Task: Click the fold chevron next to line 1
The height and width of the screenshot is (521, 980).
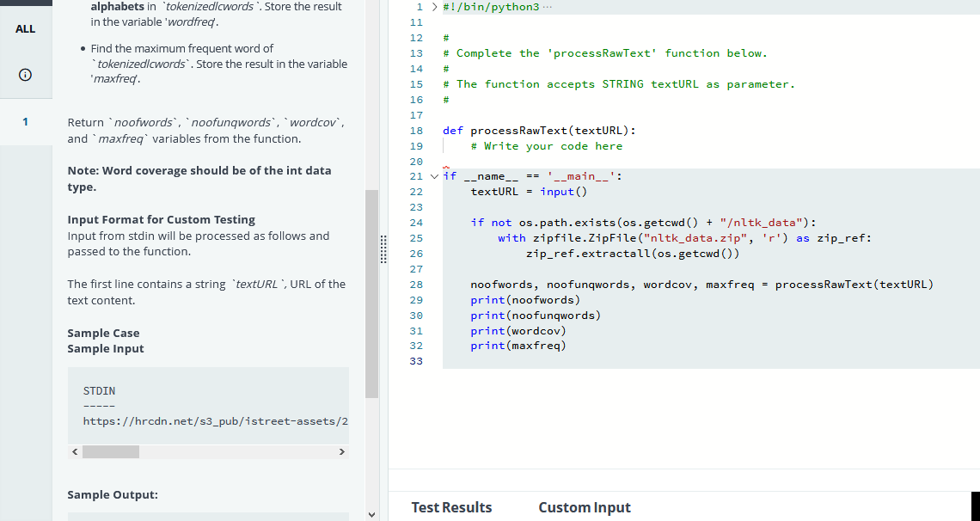Action: [x=433, y=7]
